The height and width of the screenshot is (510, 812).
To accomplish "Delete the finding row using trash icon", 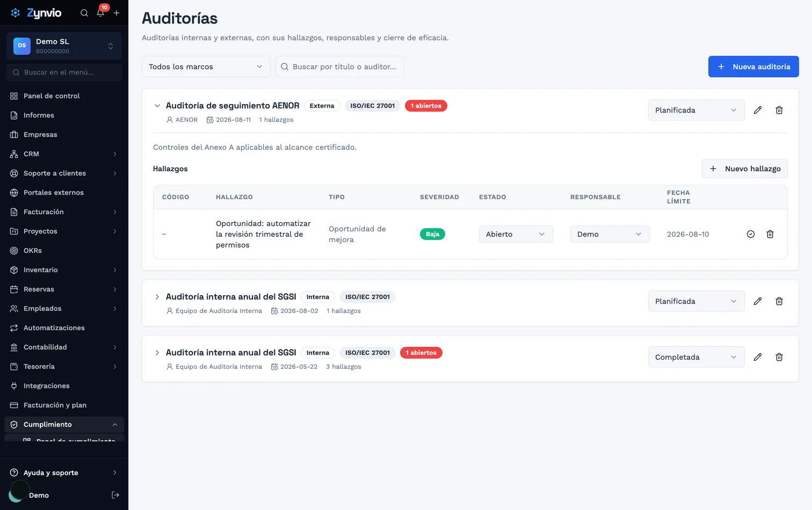I will (770, 234).
